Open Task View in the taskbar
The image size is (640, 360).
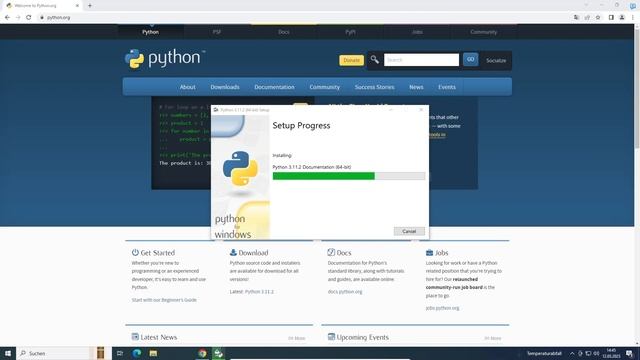(x=120, y=353)
